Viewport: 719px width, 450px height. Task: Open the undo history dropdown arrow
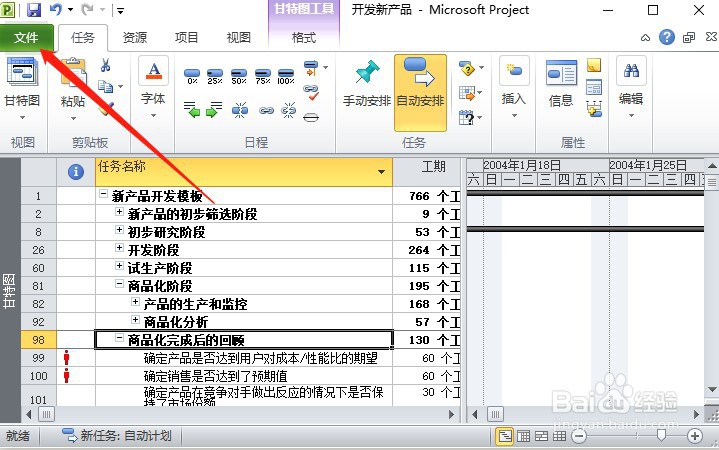tap(70, 9)
